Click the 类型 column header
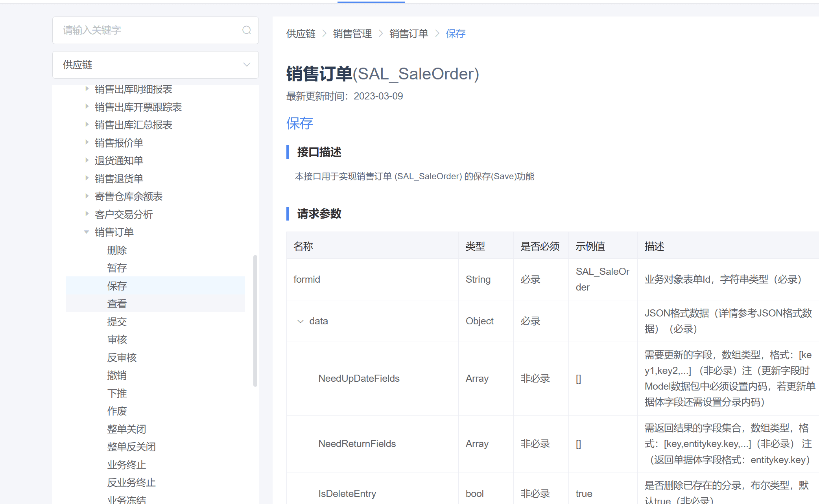The width and height of the screenshot is (819, 504). [x=486, y=246]
